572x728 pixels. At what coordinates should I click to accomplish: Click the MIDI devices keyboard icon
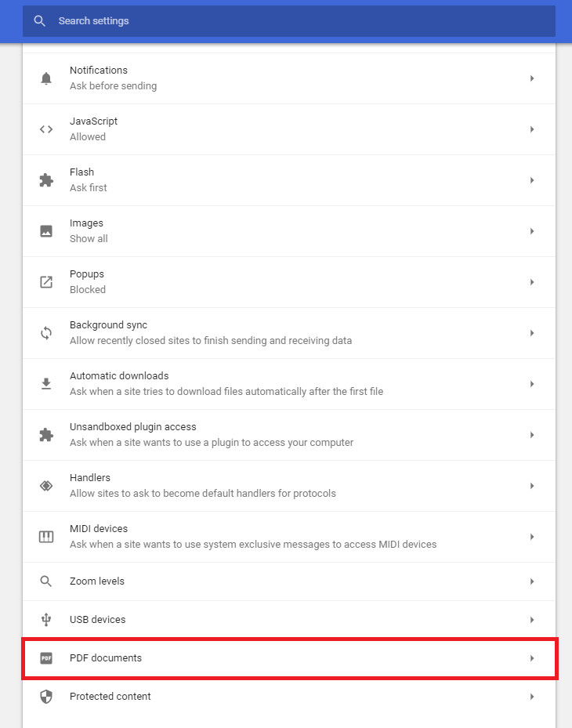tap(46, 537)
